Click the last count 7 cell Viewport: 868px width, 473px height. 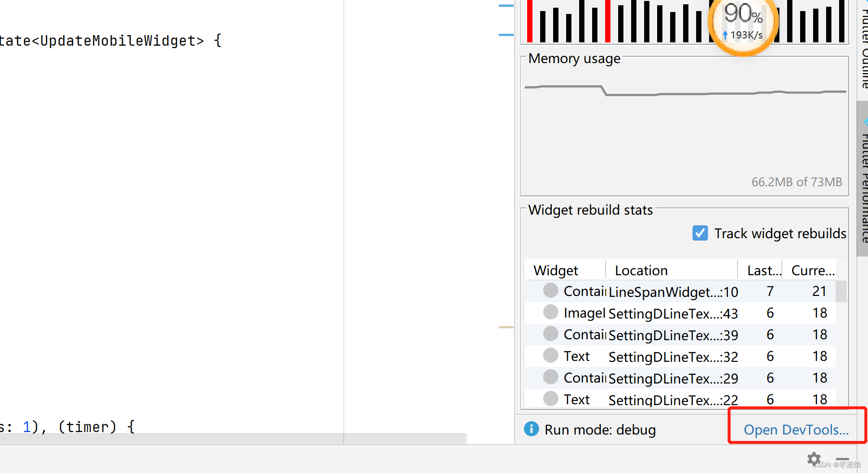[x=770, y=291]
